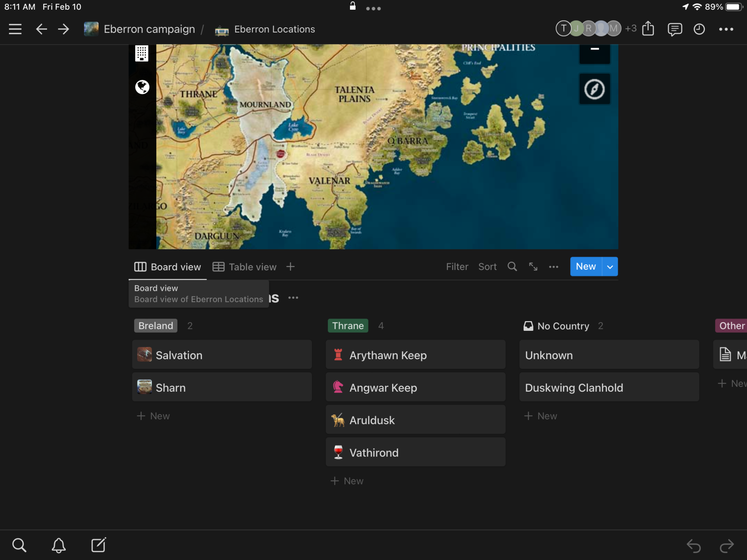Add a new database view
747x560 pixels.
click(290, 267)
